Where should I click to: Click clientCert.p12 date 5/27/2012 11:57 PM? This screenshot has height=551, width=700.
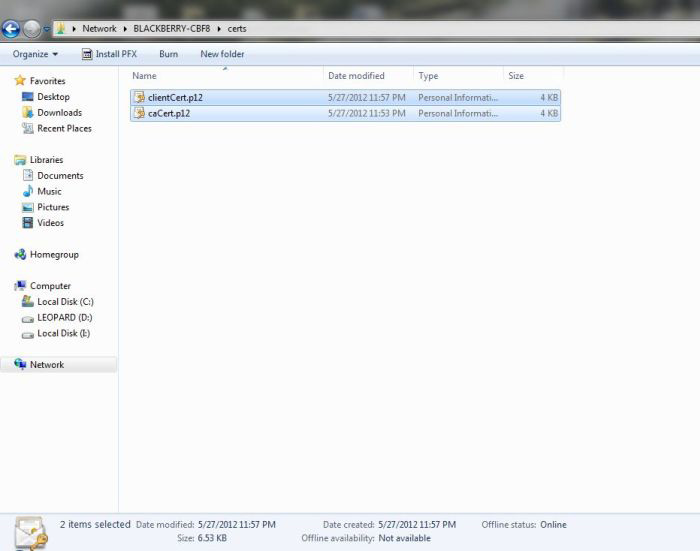(367, 97)
